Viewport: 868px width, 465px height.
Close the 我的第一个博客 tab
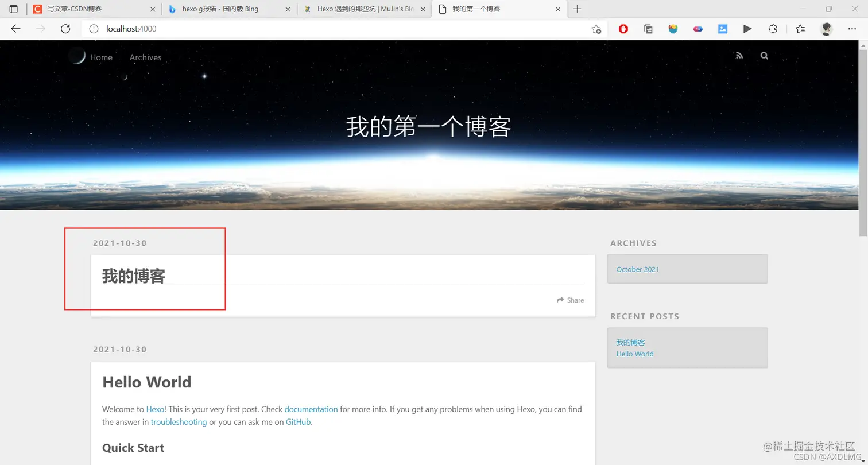click(558, 9)
